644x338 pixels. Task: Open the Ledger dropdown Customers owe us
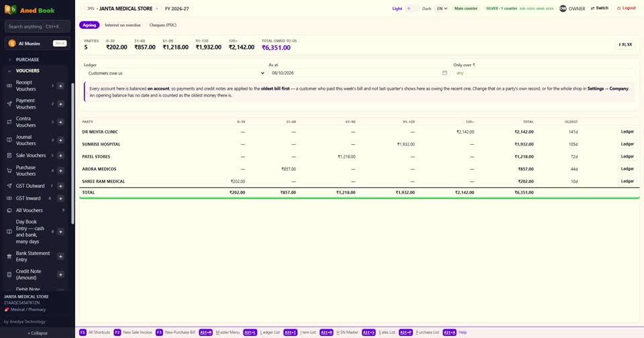[x=175, y=73]
